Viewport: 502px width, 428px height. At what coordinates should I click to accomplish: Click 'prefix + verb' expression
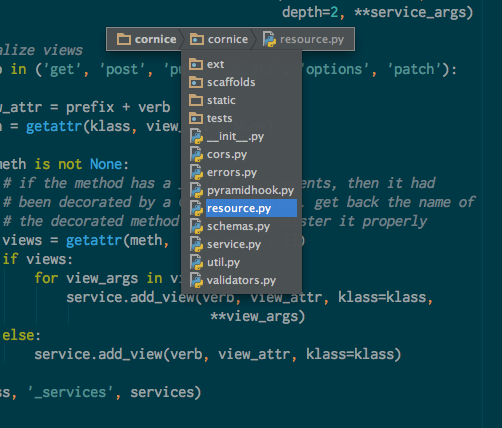click(x=118, y=107)
